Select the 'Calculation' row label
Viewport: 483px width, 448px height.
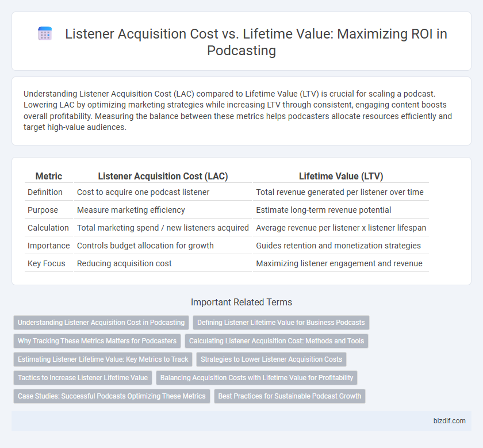pyautogui.click(x=48, y=228)
